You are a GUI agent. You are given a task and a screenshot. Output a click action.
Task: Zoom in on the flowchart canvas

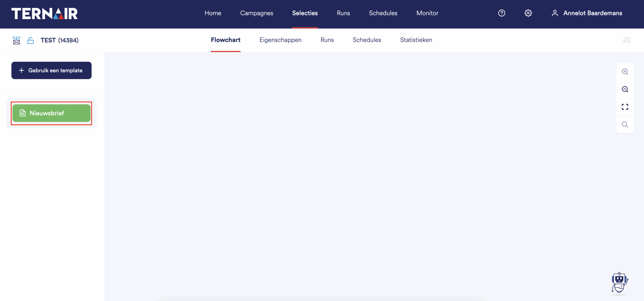625,72
